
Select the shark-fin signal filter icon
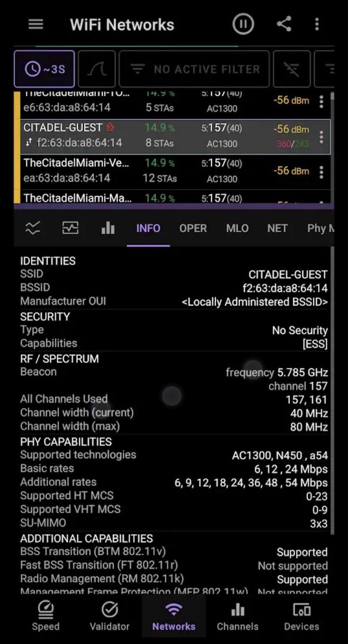click(x=96, y=69)
